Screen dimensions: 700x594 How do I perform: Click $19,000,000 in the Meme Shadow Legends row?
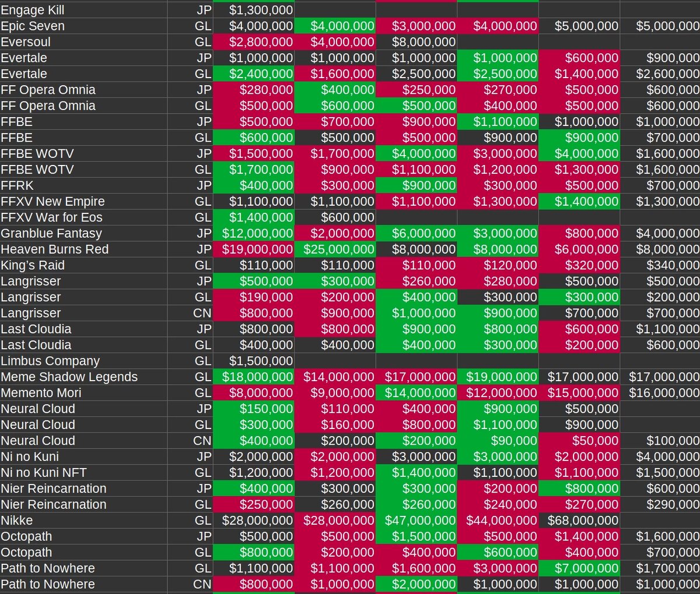click(498, 377)
